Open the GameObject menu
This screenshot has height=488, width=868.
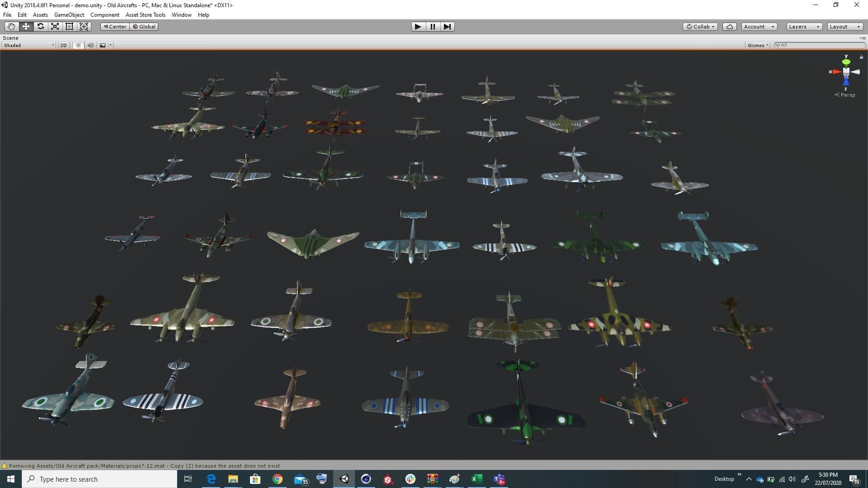[69, 15]
